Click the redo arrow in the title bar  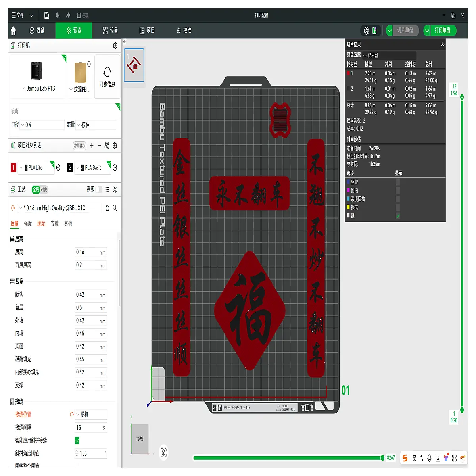click(x=68, y=15)
